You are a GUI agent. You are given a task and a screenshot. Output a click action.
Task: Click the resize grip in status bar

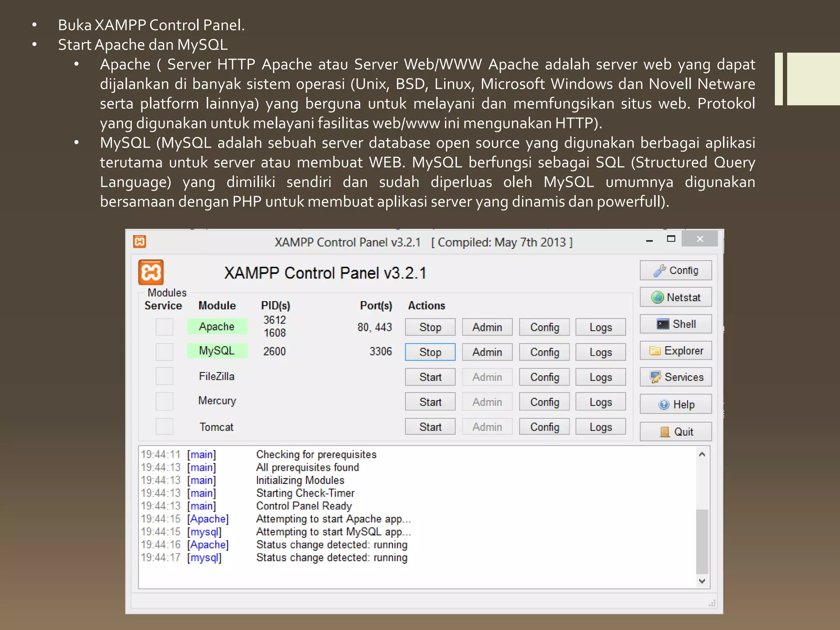(x=712, y=603)
